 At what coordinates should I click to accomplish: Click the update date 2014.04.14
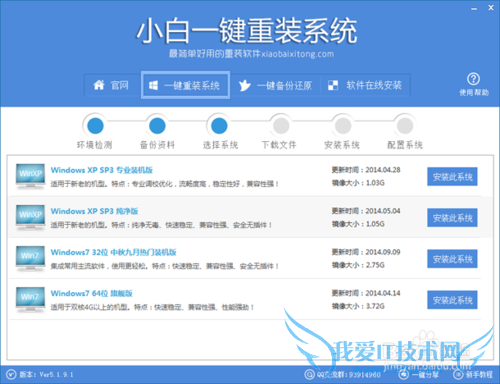(383, 293)
